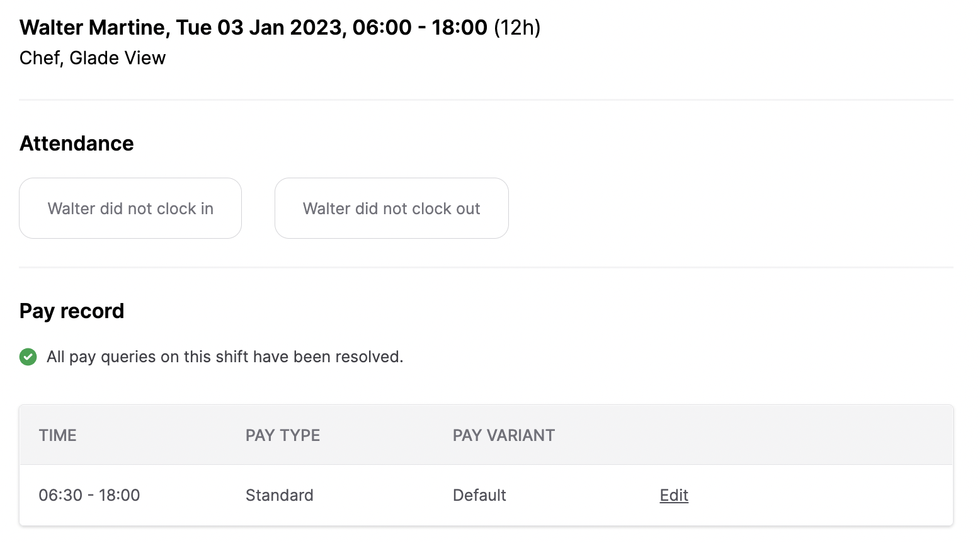Click the 06:30 - 18:00 time entry
980x543 pixels.
(89, 495)
